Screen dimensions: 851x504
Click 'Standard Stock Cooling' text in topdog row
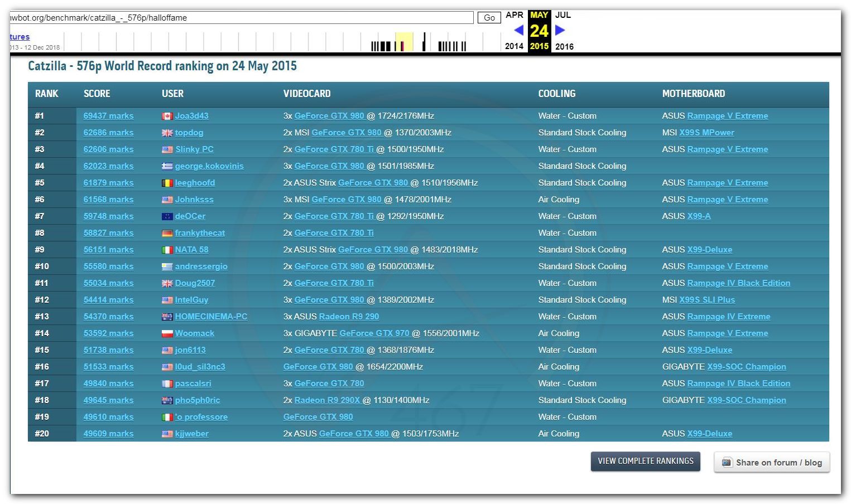[582, 133]
